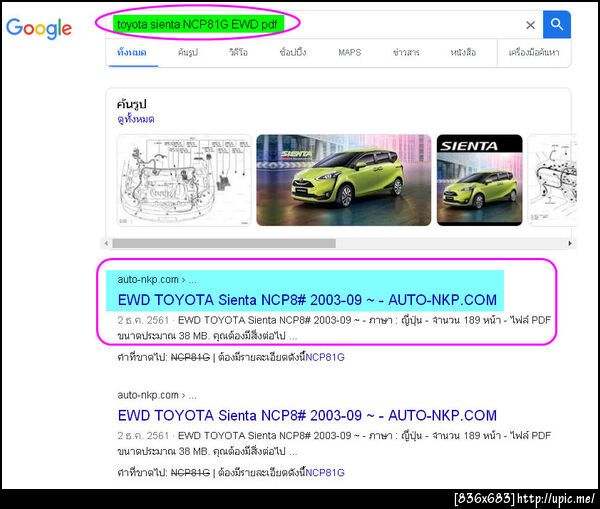The image size is (600, 509).
Task: Click the image carousel right scroll arrow
Action: [x=570, y=243]
